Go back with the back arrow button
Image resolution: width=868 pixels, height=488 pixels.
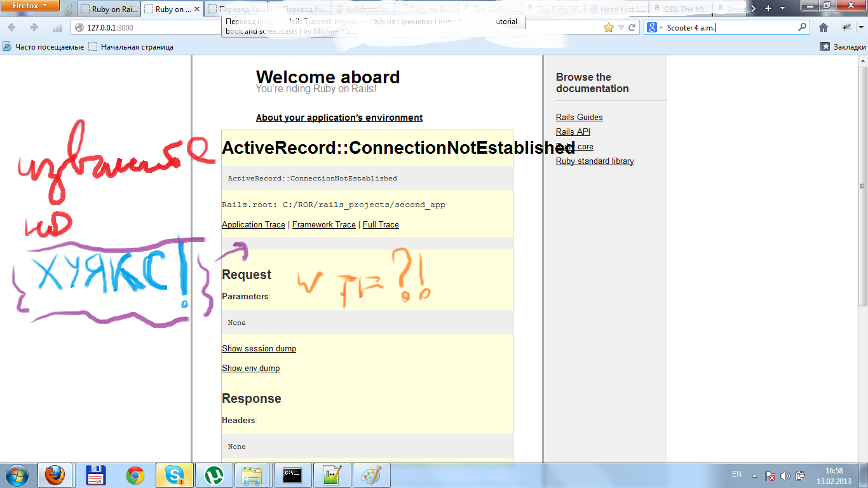12,27
